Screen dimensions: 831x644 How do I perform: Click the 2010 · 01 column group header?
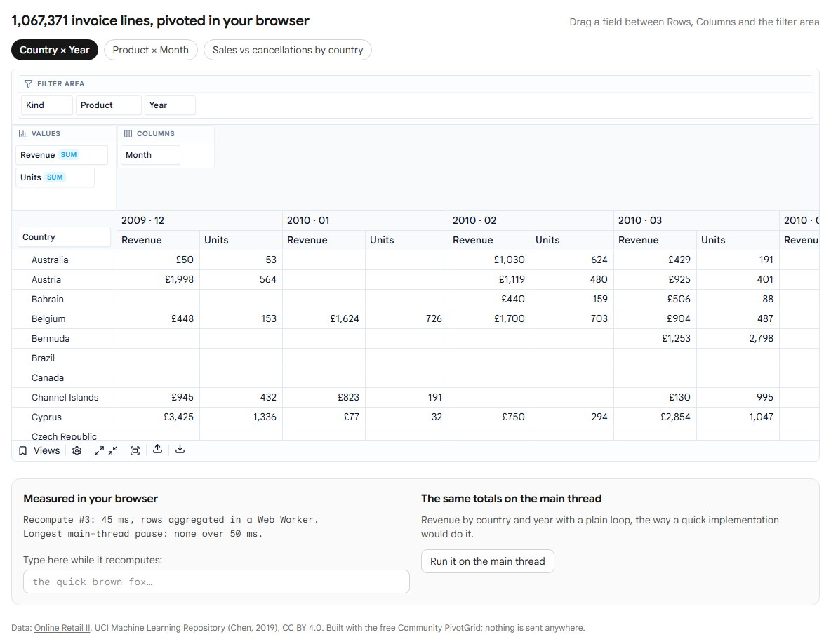[x=365, y=220]
